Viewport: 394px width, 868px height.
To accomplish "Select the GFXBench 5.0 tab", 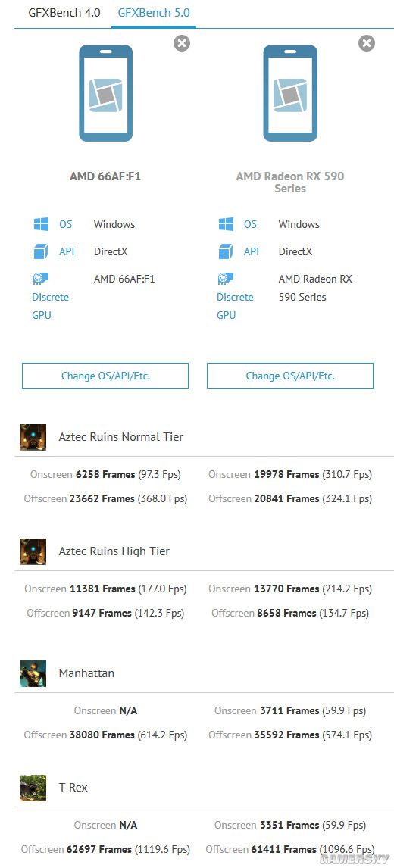I will click(x=154, y=13).
